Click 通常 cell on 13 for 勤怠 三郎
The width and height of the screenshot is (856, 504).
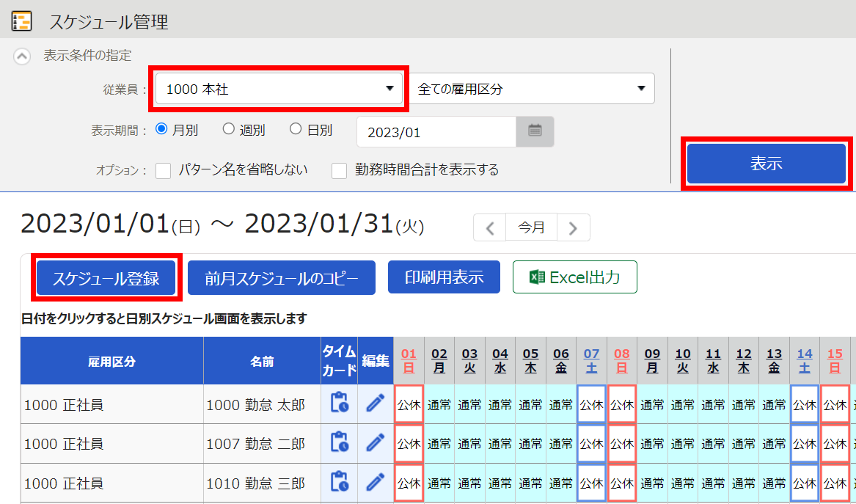[774, 483]
